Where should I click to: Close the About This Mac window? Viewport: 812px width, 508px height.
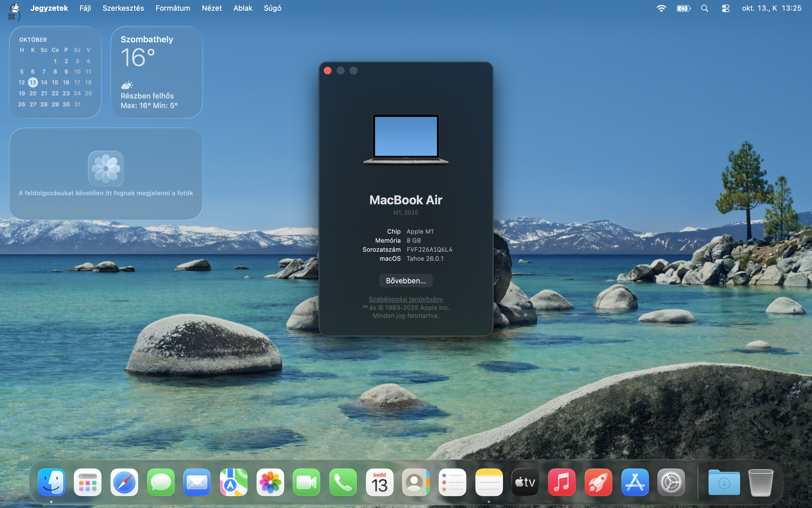pos(328,71)
